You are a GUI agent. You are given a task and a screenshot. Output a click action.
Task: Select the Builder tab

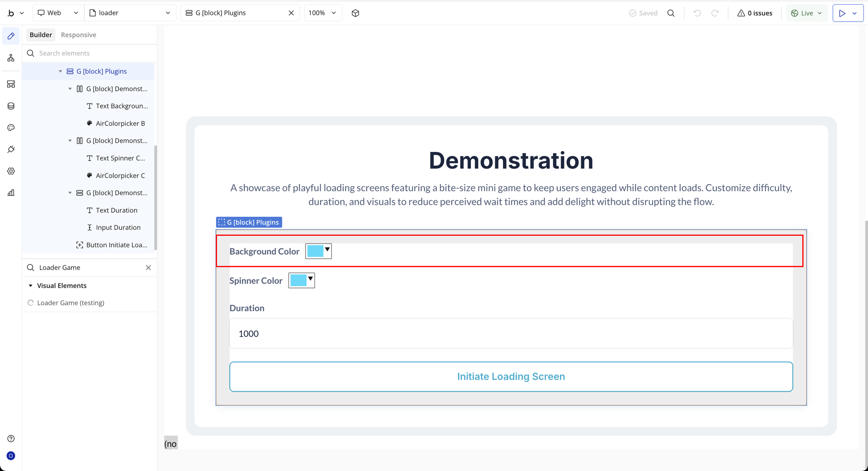pos(41,35)
